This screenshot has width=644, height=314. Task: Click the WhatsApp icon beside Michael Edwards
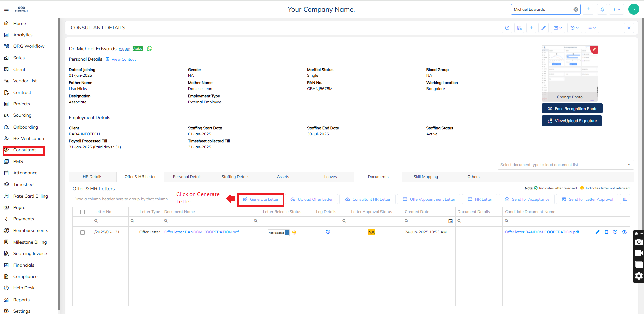(150, 49)
